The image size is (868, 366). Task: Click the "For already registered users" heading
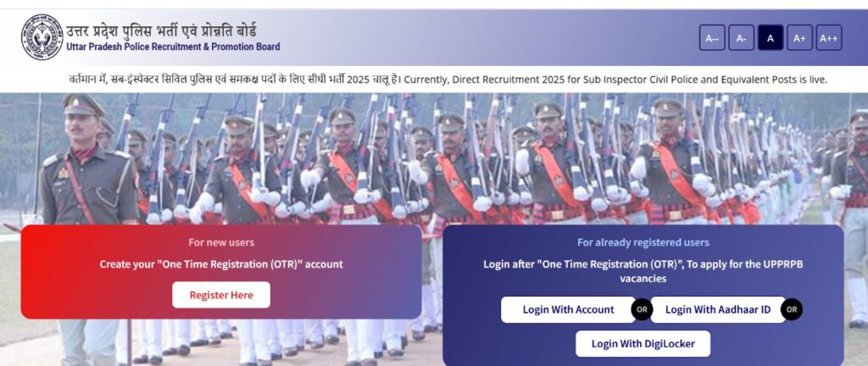pyautogui.click(x=643, y=242)
